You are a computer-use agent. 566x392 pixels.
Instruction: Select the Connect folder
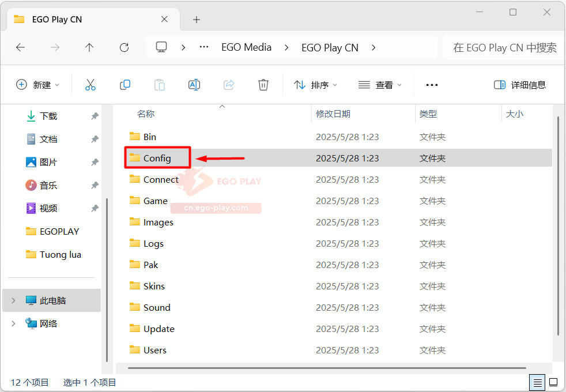[x=161, y=179]
